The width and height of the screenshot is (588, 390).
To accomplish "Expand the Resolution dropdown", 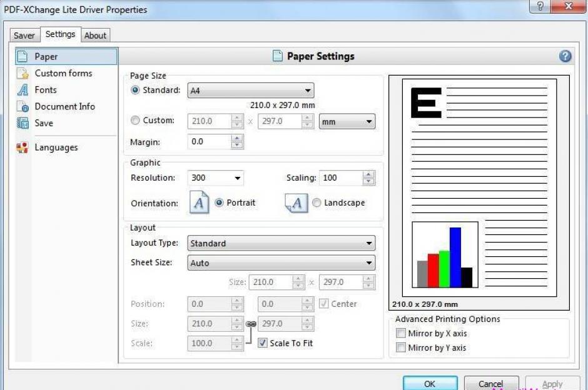I will tap(216, 178).
